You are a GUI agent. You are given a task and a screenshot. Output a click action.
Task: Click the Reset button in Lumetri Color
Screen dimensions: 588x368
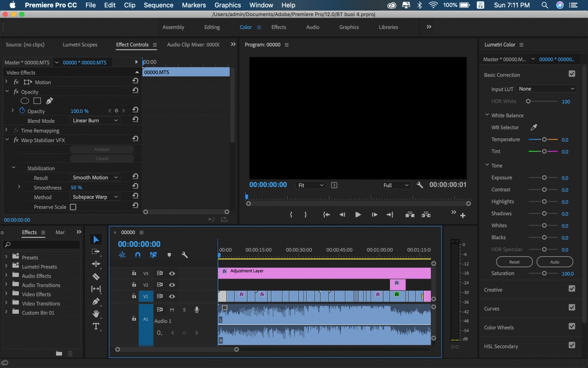pos(514,262)
